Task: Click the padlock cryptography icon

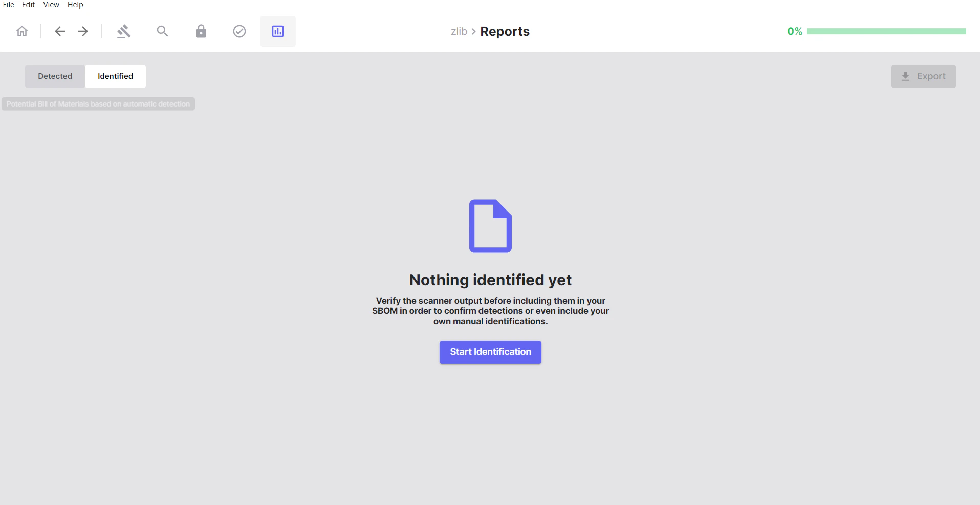Action: coord(201,31)
